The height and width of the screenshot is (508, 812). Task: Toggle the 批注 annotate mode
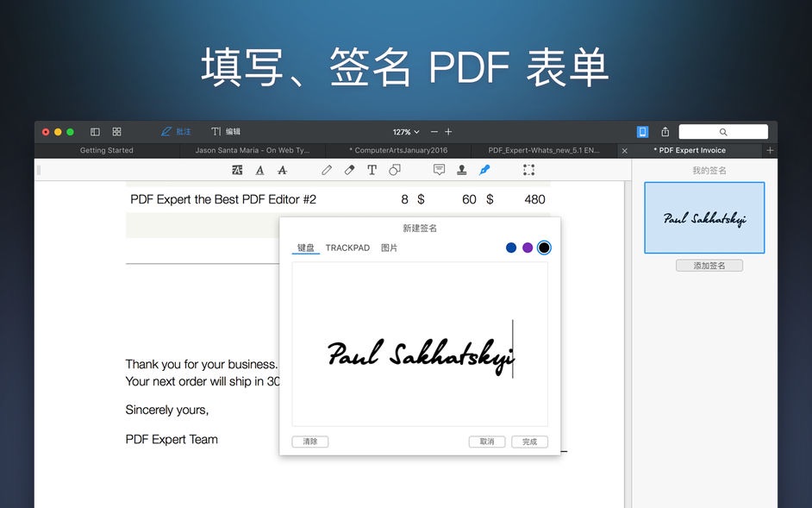(x=176, y=131)
